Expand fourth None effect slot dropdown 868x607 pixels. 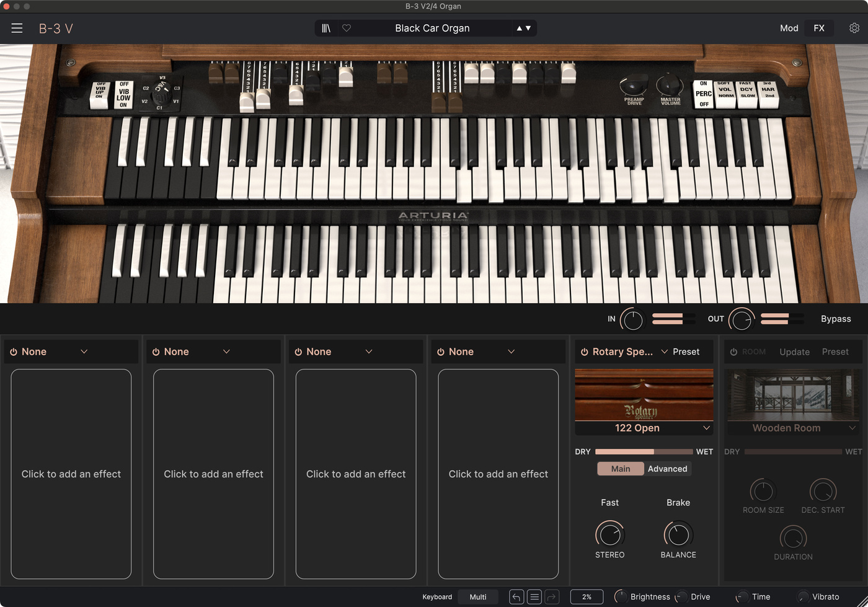coord(511,352)
